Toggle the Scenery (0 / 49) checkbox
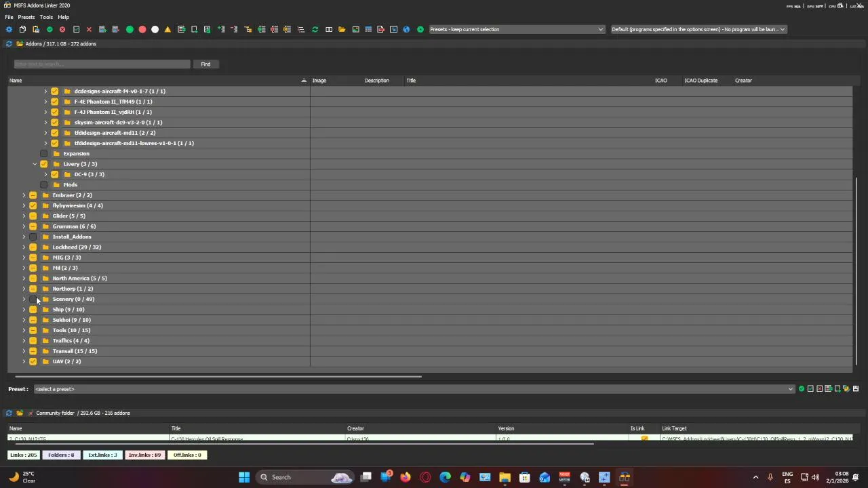This screenshot has height=488, width=868. [33, 299]
